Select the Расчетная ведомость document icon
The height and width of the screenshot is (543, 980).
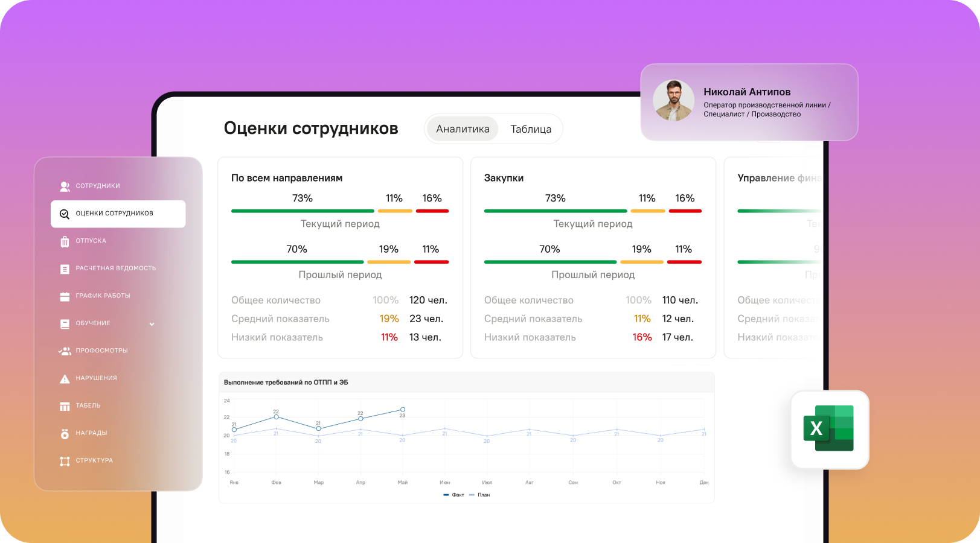coord(65,269)
